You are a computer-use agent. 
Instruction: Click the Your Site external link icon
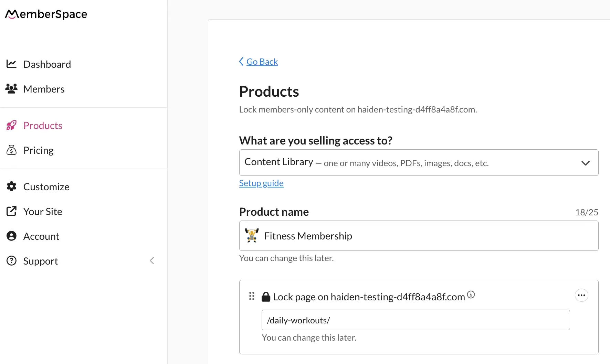(11, 211)
